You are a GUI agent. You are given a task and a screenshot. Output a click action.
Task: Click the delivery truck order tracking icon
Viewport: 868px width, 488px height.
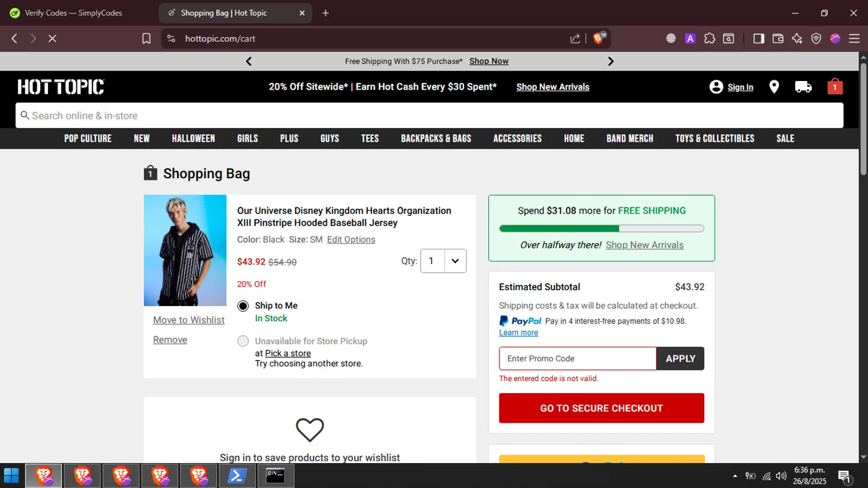point(803,87)
